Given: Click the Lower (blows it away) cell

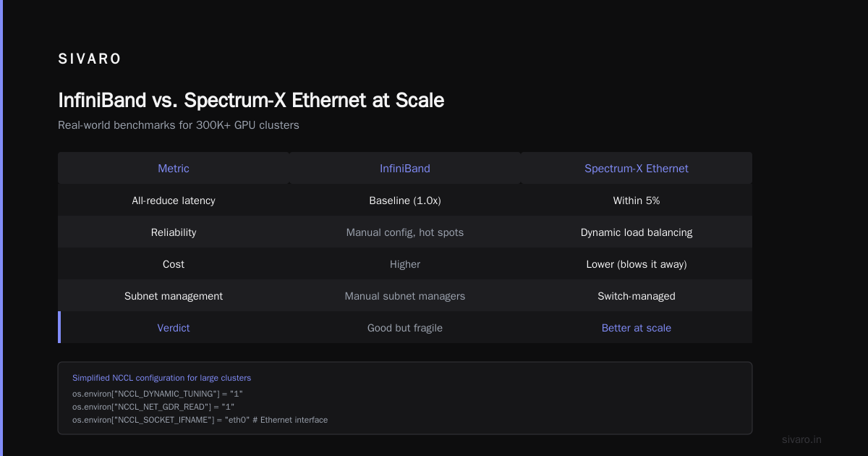Looking at the screenshot, I should click(x=637, y=264).
